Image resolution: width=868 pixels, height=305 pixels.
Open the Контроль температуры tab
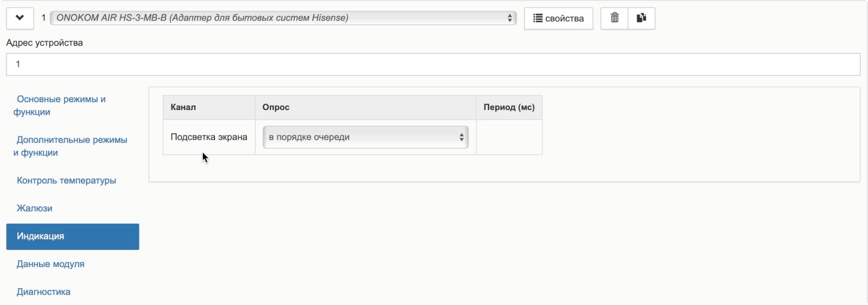(66, 180)
